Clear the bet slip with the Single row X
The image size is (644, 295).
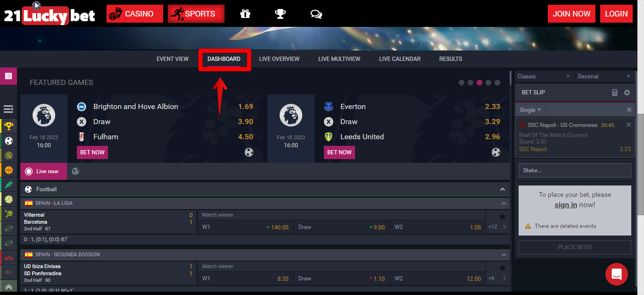(x=629, y=110)
